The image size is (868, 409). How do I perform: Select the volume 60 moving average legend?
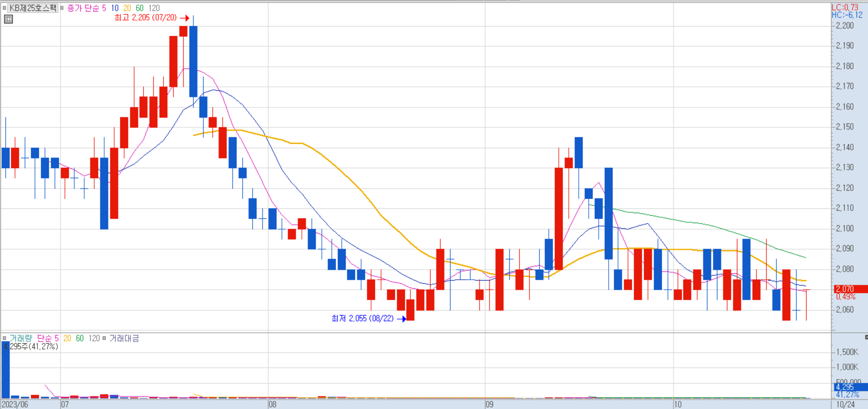80,338
